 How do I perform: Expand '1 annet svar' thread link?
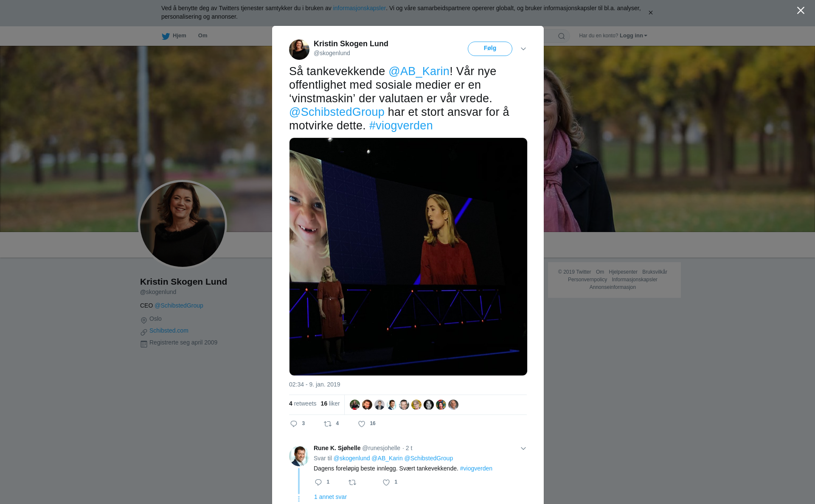pyautogui.click(x=330, y=497)
